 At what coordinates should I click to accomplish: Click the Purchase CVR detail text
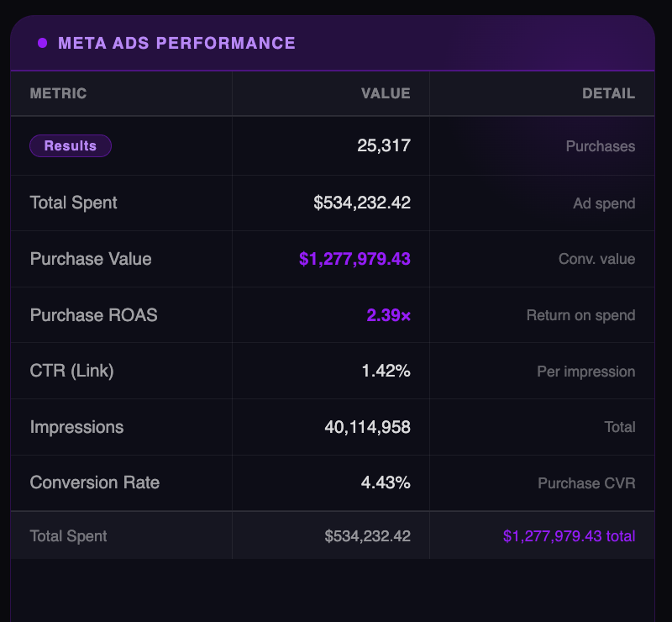[586, 483]
